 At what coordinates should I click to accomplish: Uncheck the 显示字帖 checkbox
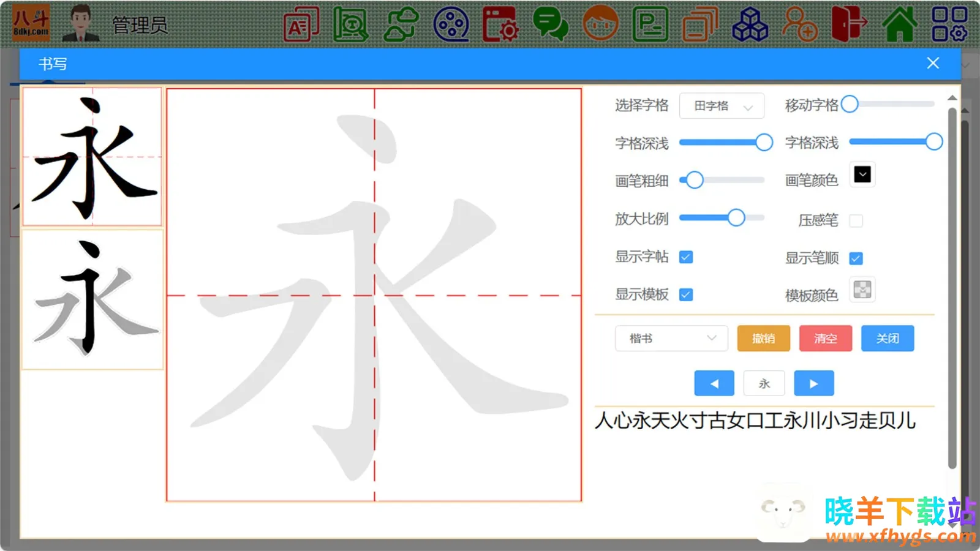(686, 257)
